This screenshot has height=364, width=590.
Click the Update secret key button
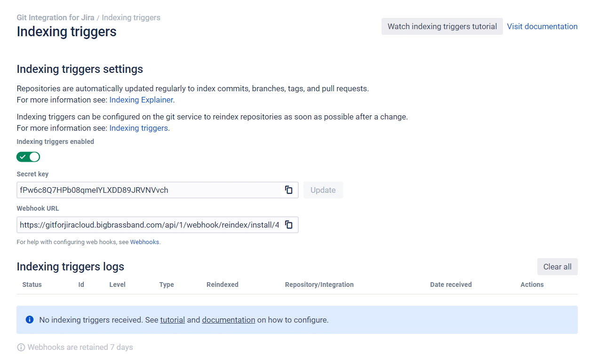pos(323,190)
